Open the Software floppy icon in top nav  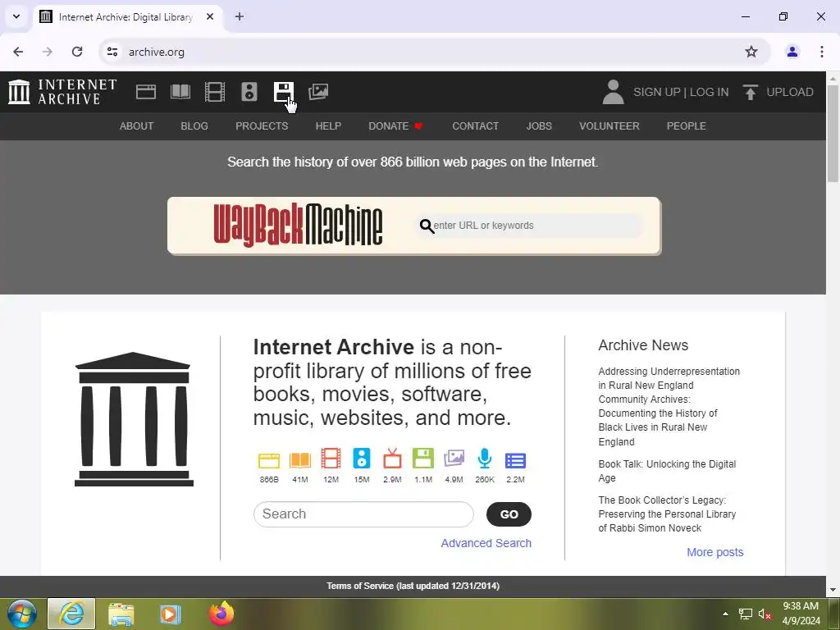click(x=283, y=92)
